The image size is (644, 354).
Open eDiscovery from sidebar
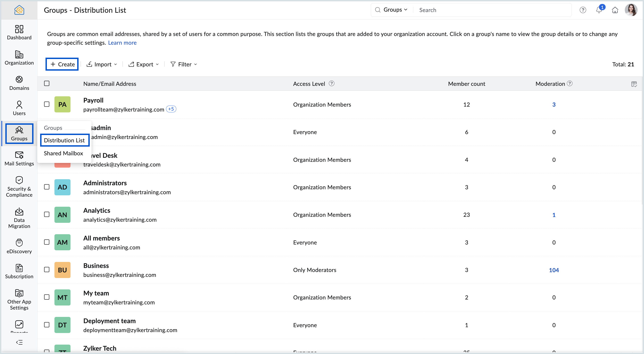point(19,246)
